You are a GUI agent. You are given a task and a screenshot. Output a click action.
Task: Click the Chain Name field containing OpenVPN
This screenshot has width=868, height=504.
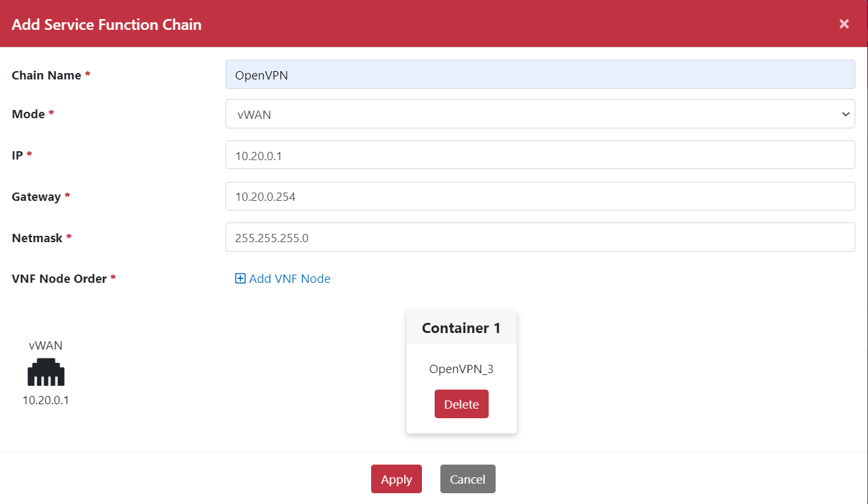coord(540,74)
